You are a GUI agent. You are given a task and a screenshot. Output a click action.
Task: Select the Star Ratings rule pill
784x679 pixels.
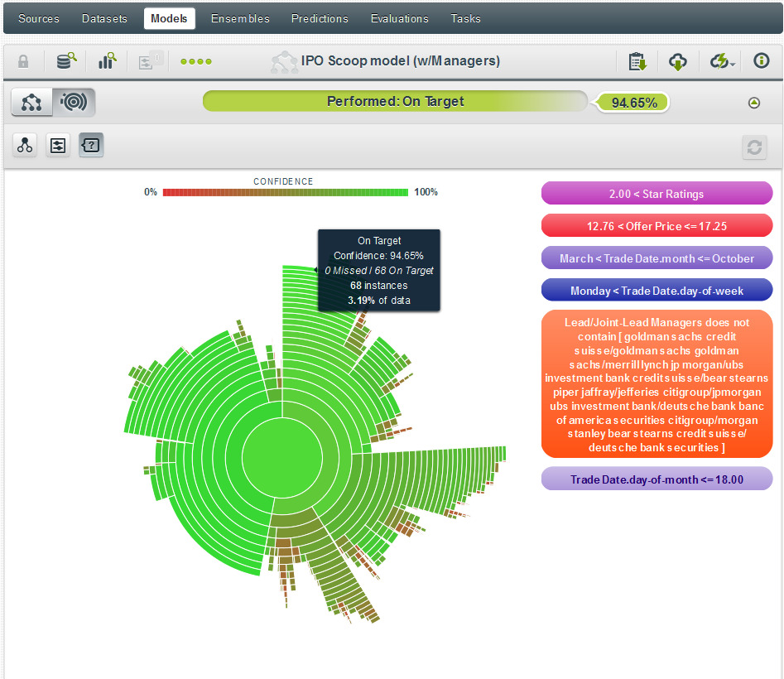[x=657, y=194]
